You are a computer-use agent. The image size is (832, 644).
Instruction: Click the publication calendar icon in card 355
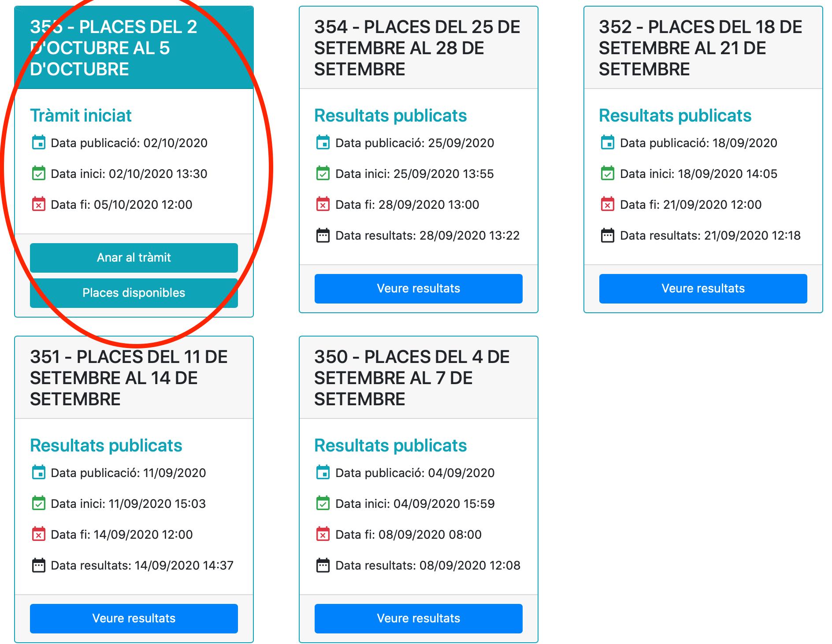coord(39,143)
